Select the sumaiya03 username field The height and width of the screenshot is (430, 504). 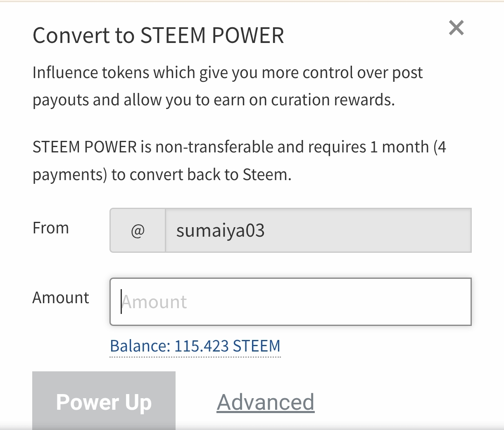pyautogui.click(x=318, y=230)
